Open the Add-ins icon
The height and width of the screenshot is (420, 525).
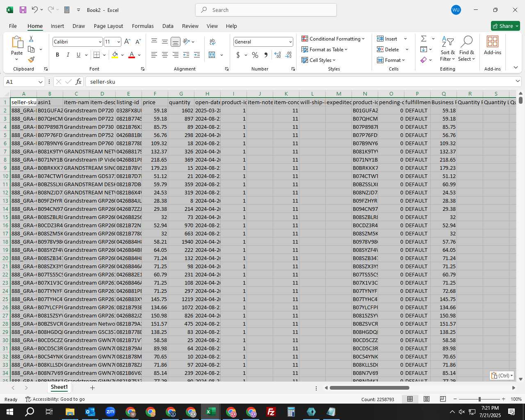[x=492, y=45]
